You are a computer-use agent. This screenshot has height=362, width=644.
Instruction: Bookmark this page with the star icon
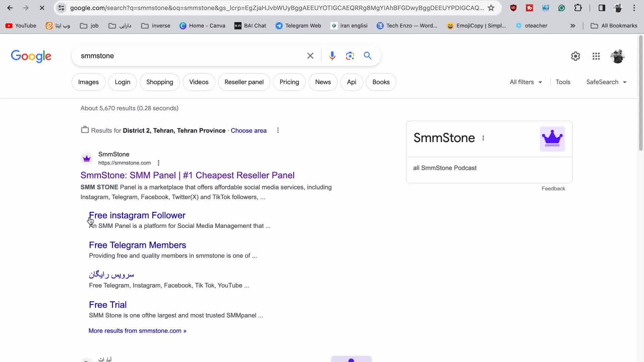tap(491, 8)
